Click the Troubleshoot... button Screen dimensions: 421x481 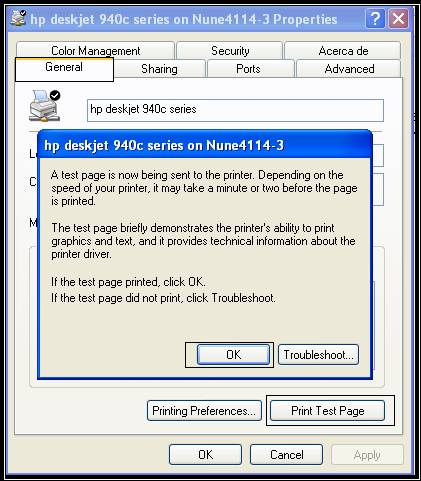click(x=318, y=355)
